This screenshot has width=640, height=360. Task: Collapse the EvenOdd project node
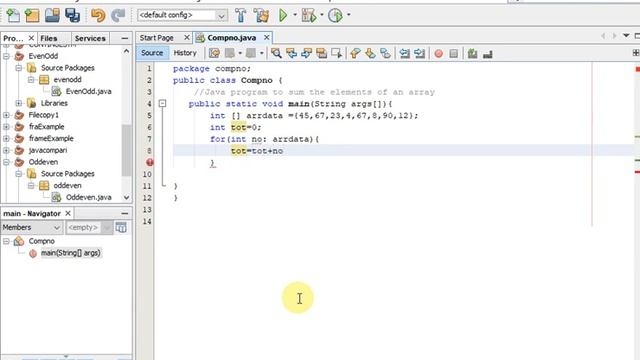coord(7,56)
